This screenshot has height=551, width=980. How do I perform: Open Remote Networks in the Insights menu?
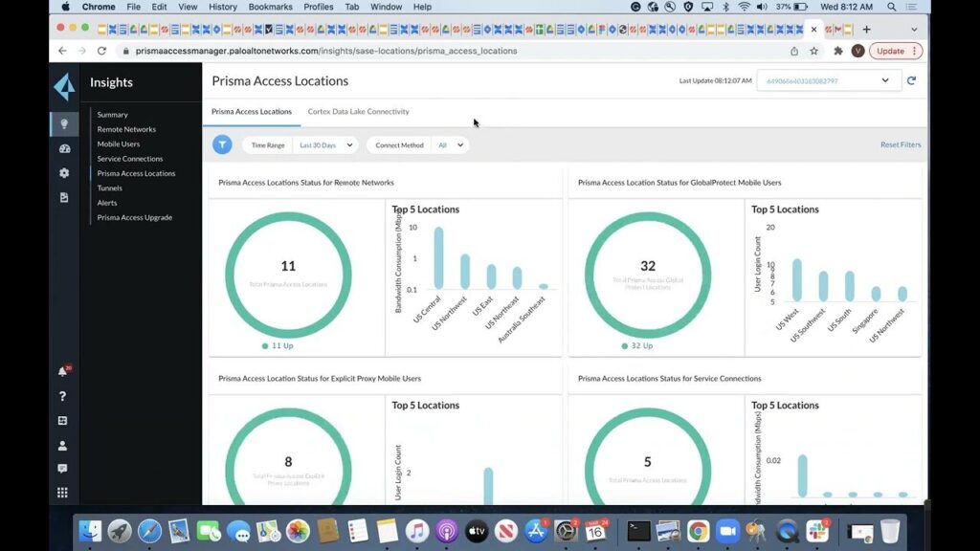(126, 129)
